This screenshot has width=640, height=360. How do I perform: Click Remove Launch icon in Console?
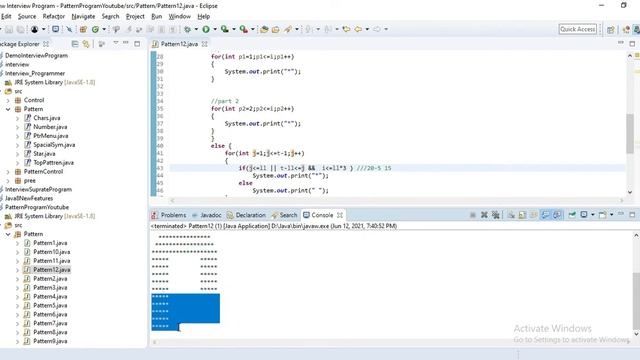click(484, 215)
